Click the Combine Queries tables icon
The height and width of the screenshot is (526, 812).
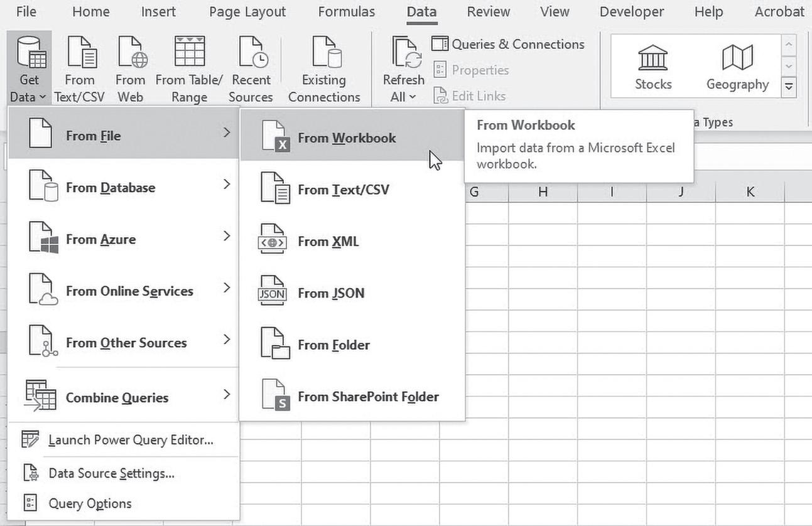41,396
